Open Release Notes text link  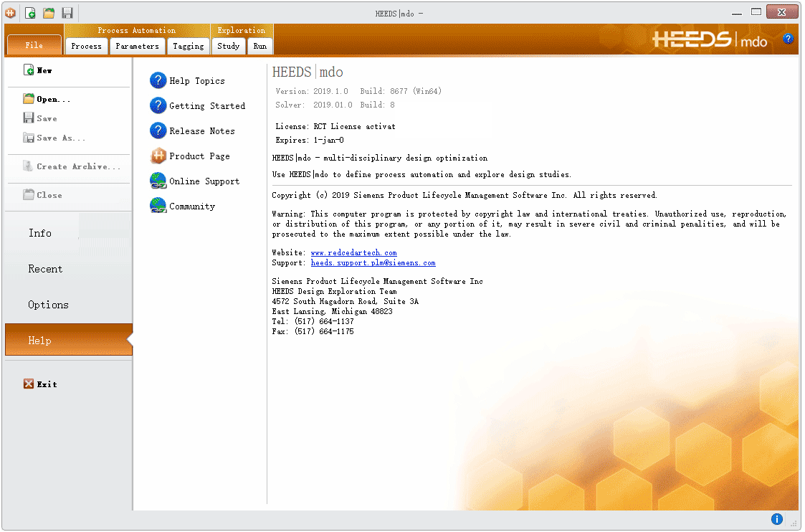point(202,131)
